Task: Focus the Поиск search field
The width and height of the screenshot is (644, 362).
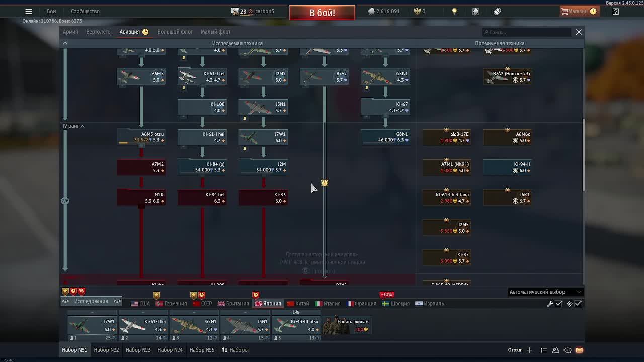Action: tap(527, 32)
